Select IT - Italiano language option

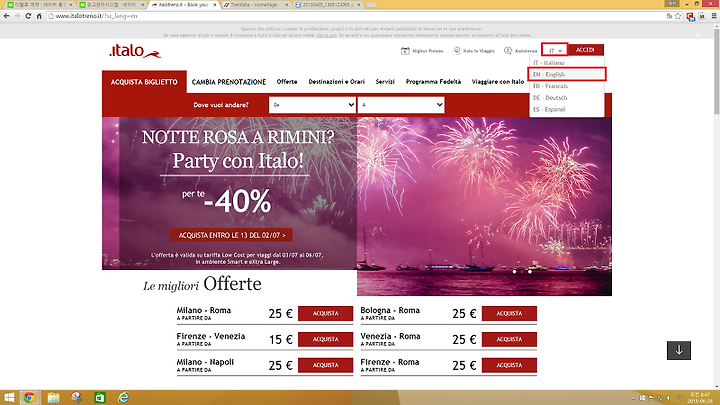coord(567,62)
